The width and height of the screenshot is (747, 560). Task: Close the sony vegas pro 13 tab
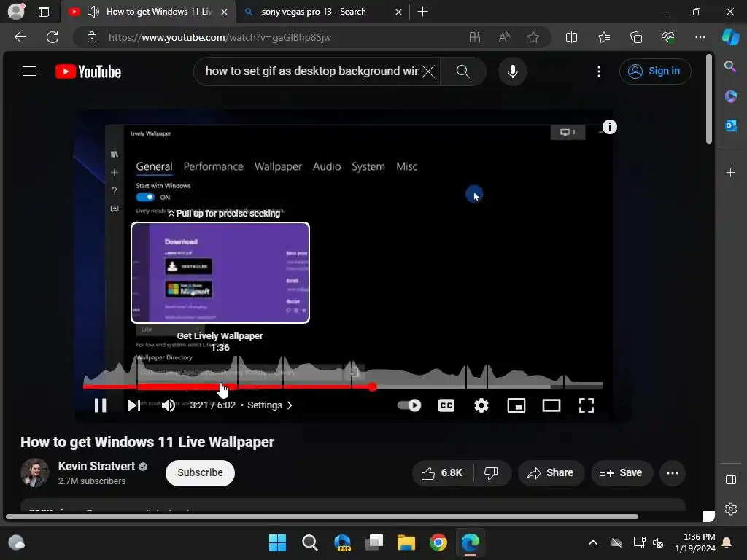399,12
